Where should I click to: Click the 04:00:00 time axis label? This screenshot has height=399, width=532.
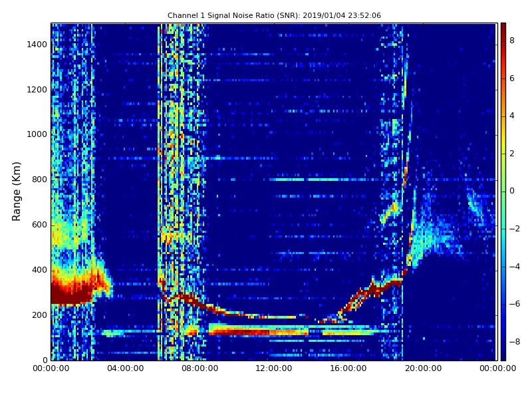(126, 368)
